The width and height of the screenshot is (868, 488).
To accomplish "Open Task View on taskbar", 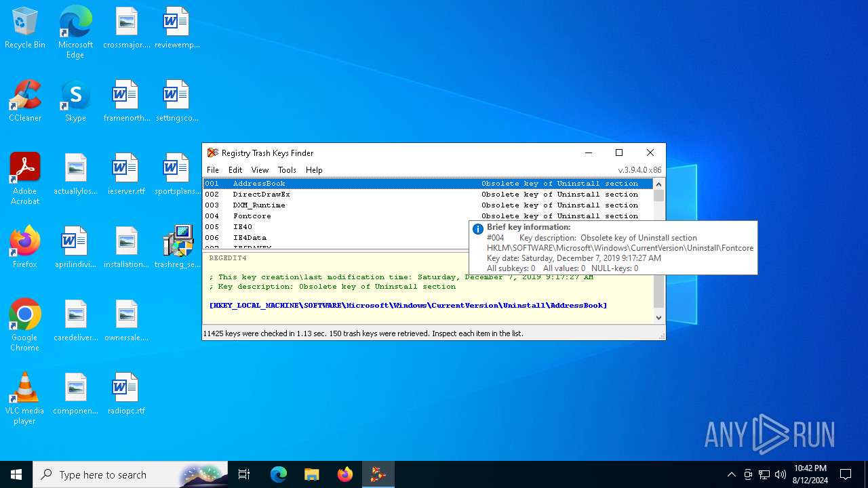I will [244, 474].
